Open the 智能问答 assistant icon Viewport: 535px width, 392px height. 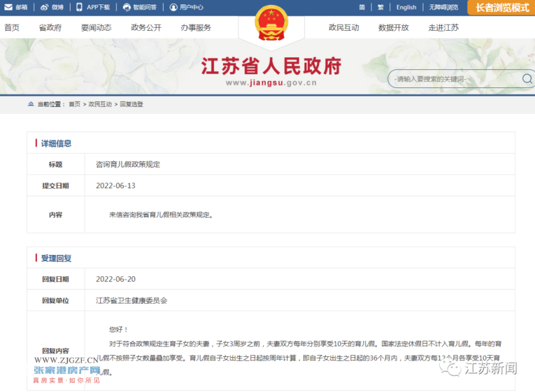[127, 7]
